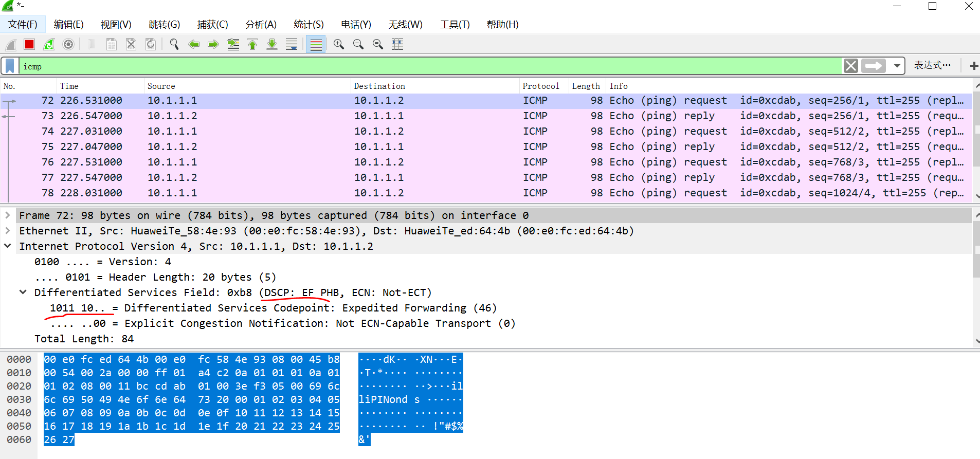
Task: Click Go to specified packet icon
Action: coord(233,45)
